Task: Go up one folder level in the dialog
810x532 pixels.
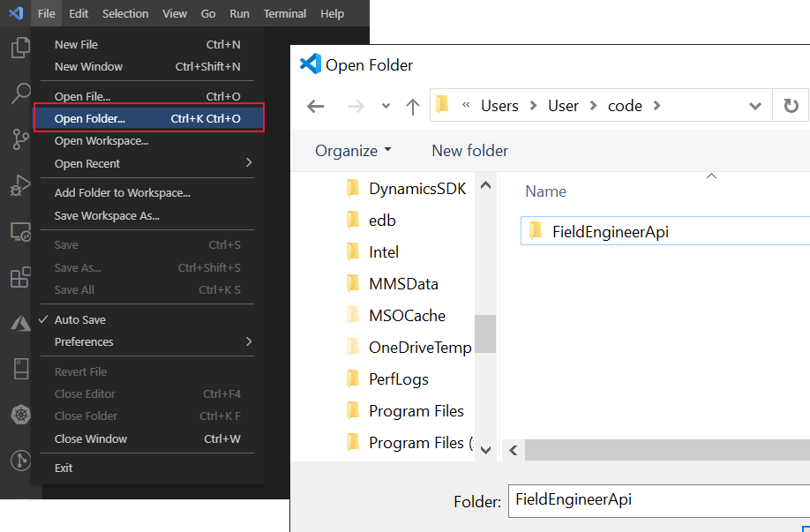Action: coord(412,107)
